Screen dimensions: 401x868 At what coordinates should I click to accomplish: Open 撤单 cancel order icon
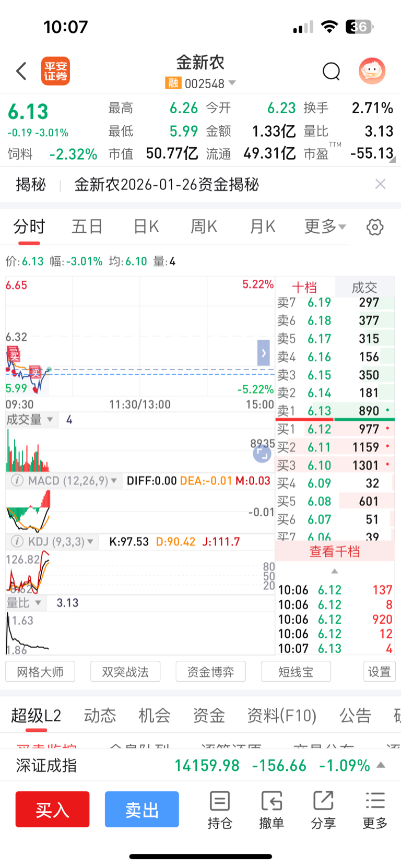click(272, 810)
